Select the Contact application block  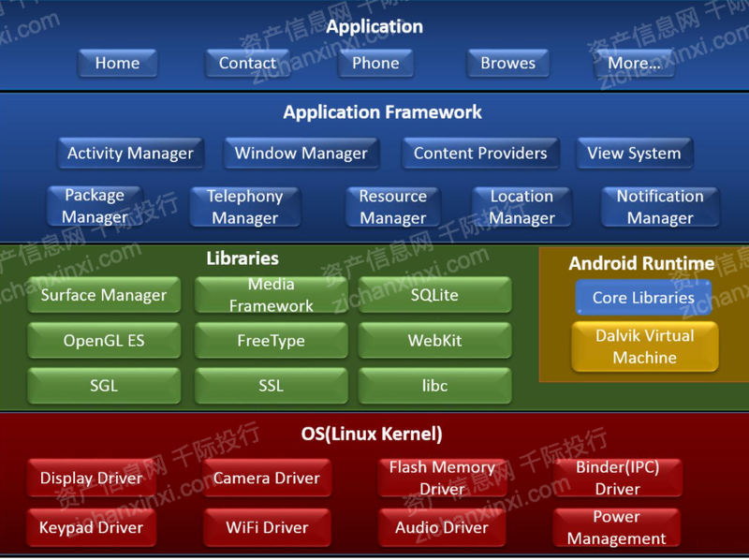[247, 64]
